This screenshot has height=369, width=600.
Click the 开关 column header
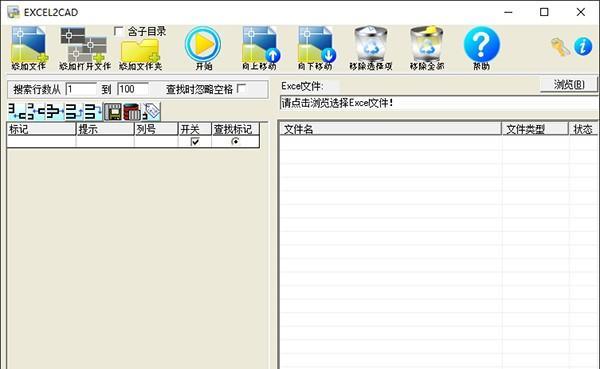(x=195, y=129)
